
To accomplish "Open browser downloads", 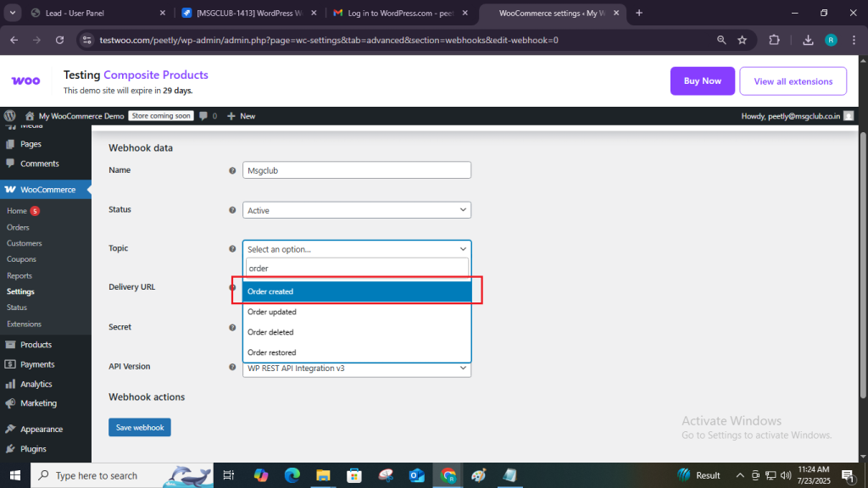I will tap(808, 40).
